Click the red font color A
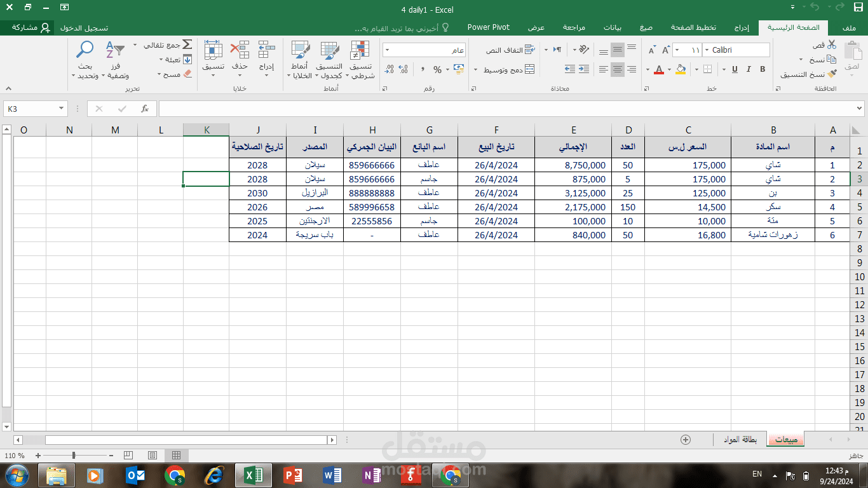 pos(659,69)
